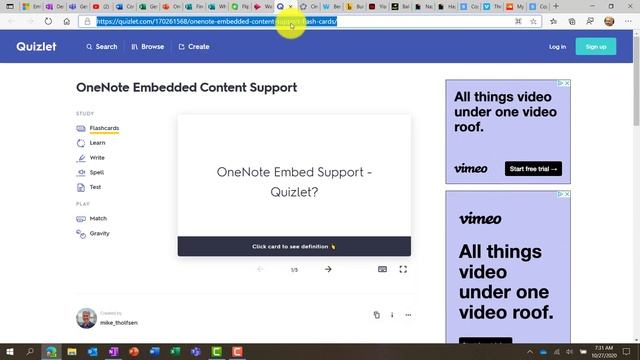
Task: Open browser Collections icon
Action: tap(571, 21)
